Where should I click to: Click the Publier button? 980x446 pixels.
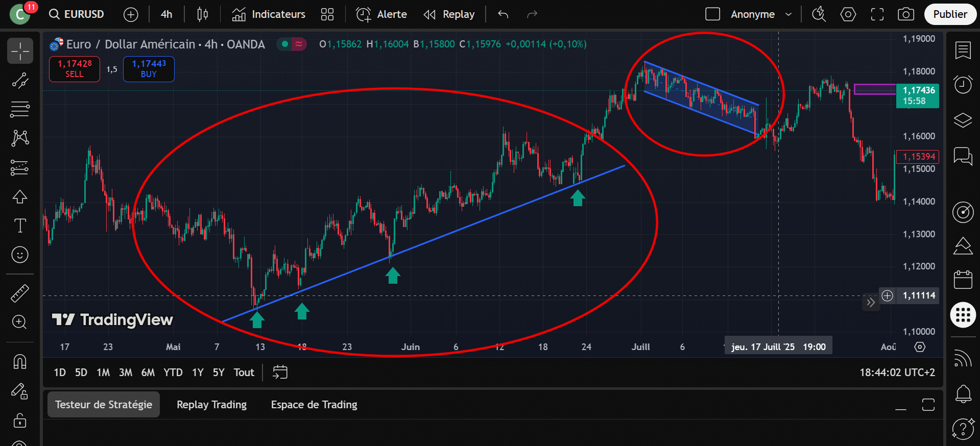[949, 14]
